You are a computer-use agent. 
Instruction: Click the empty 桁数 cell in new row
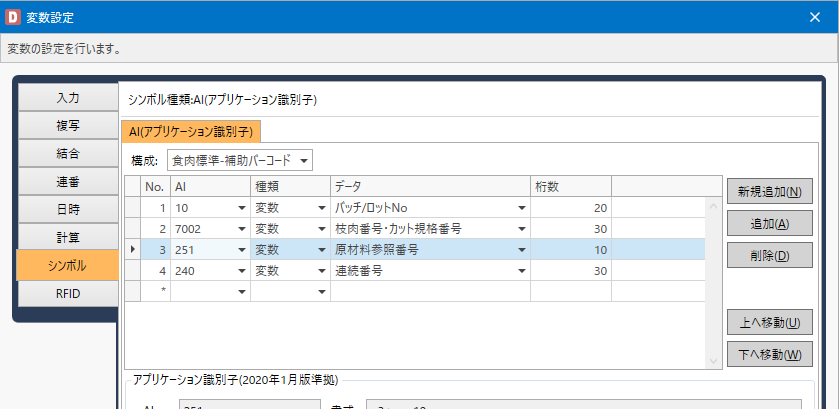tap(570, 291)
